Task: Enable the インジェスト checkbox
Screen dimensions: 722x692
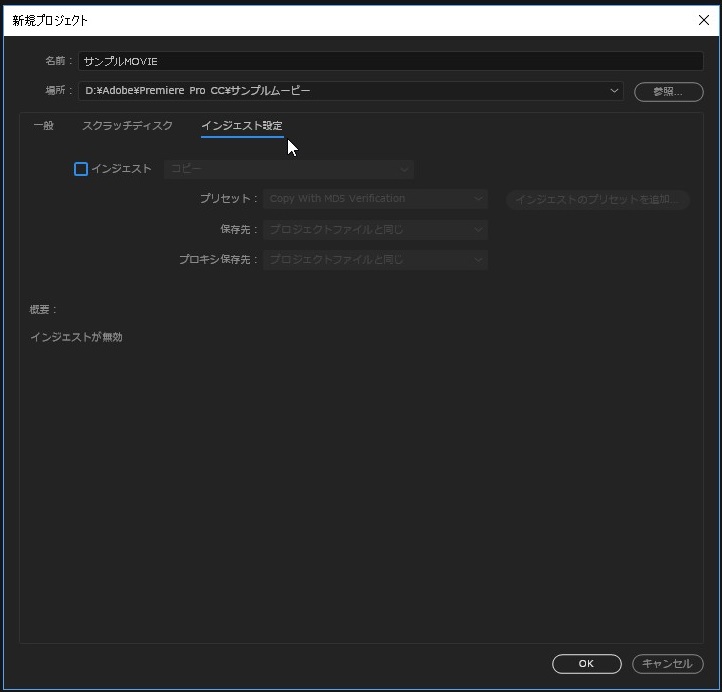Action: [x=81, y=169]
